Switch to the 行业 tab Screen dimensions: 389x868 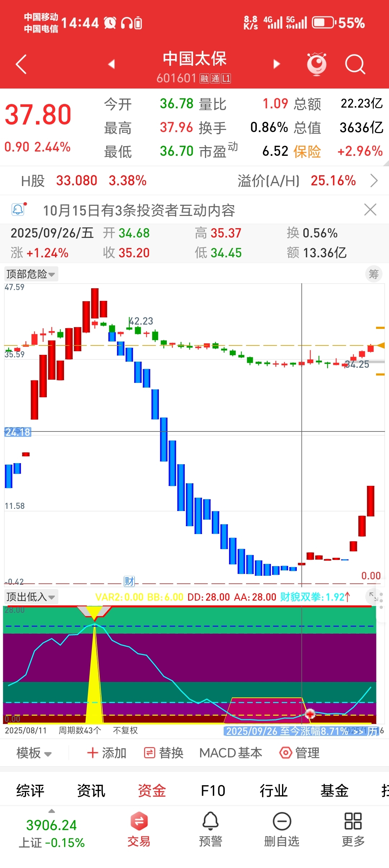[274, 791]
